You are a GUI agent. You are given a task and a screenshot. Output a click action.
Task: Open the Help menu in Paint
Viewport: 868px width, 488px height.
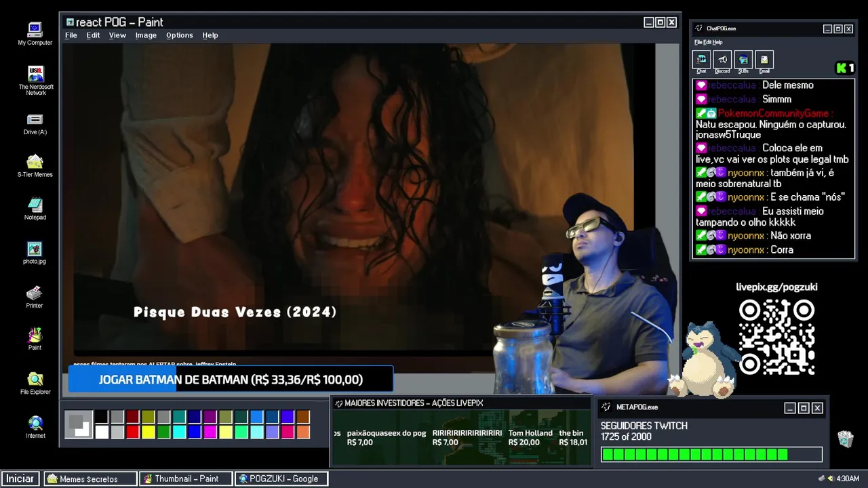(210, 35)
